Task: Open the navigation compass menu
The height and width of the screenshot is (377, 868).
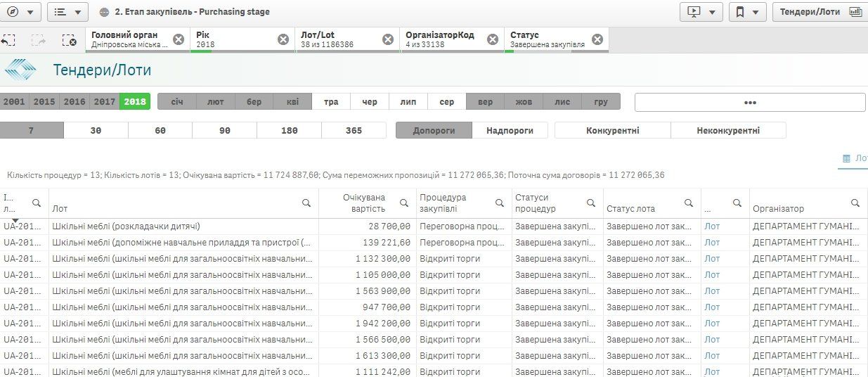Action: point(23,12)
